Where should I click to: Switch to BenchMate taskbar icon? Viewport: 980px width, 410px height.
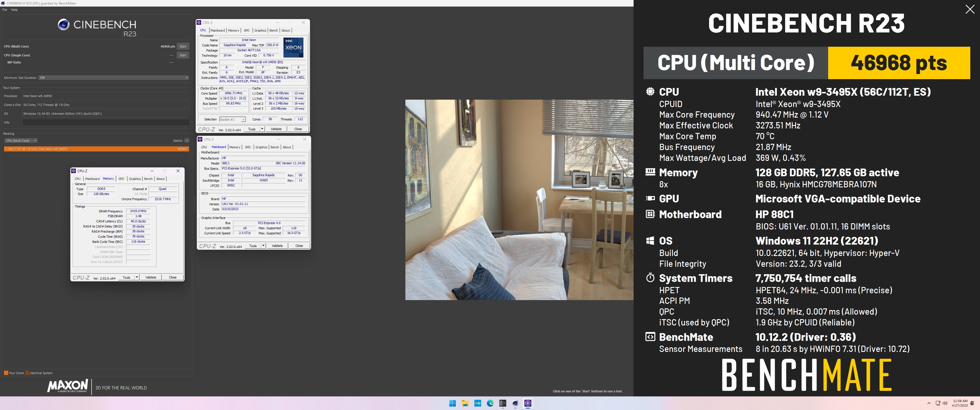point(503,403)
